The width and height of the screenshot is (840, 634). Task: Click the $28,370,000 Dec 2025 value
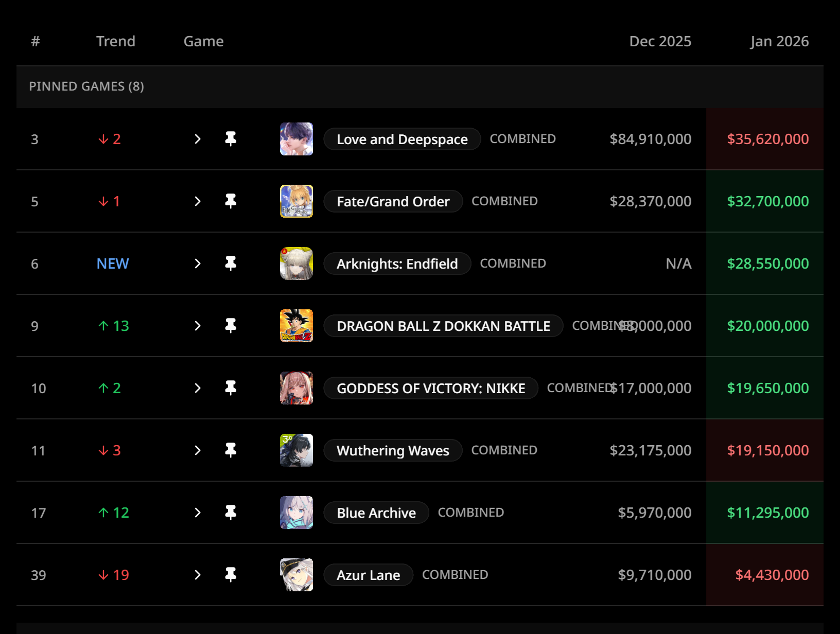(651, 201)
